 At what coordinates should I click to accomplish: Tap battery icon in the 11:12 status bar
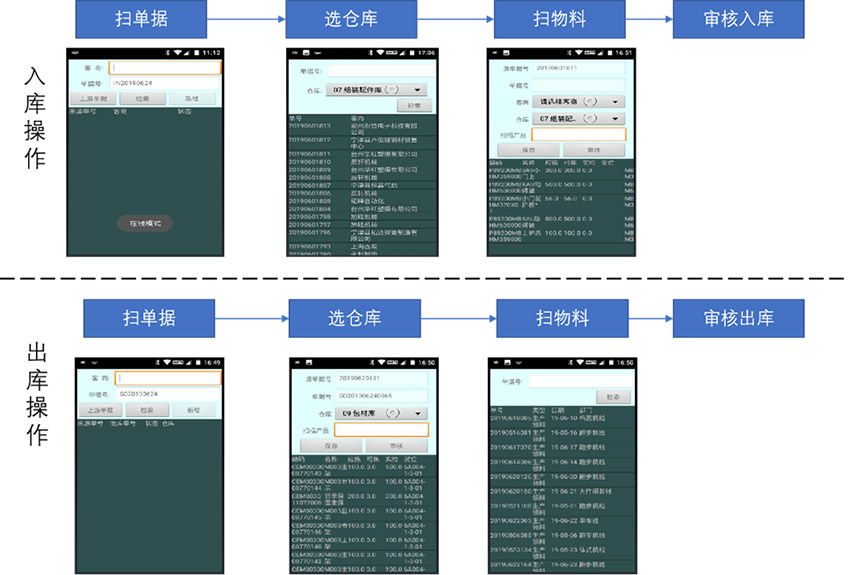click(196, 53)
